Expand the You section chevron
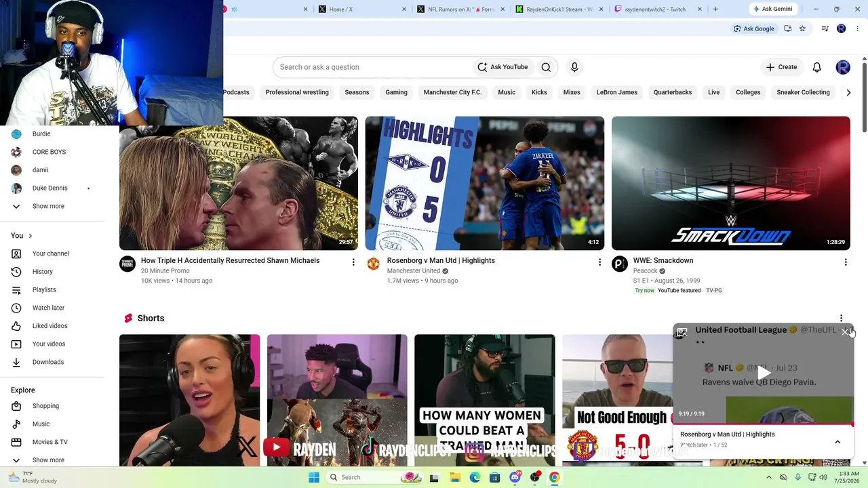 pyautogui.click(x=30, y=236)
